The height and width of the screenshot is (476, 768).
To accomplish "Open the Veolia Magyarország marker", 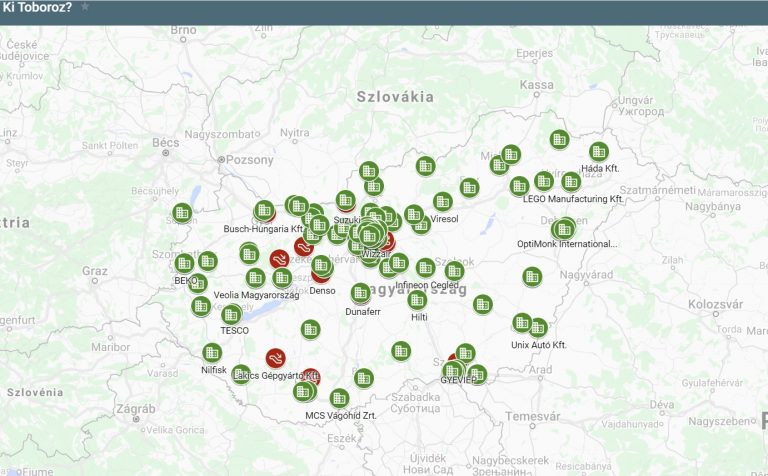I will click(x=255, y=278).
